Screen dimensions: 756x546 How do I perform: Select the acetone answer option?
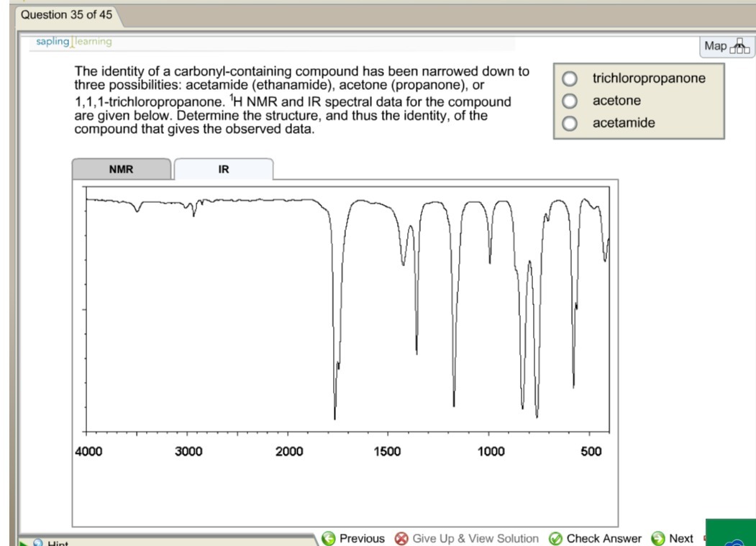(570, 101)
